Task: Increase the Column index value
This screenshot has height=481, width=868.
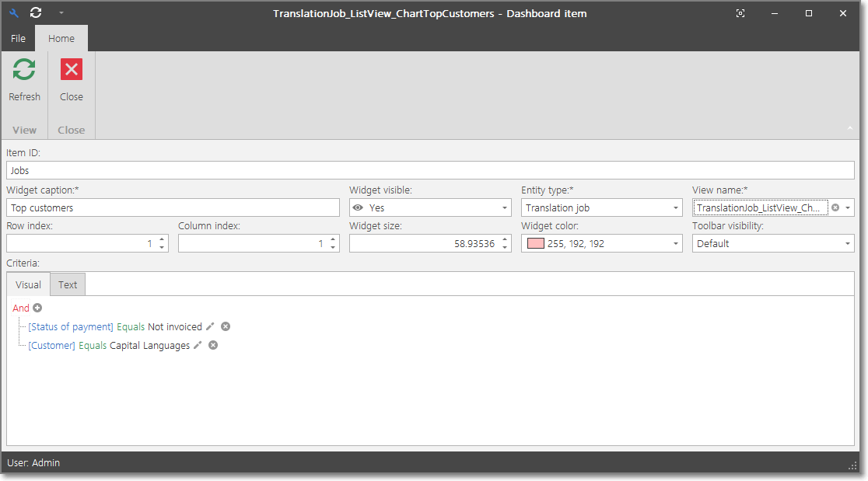Action: point(333,240)
